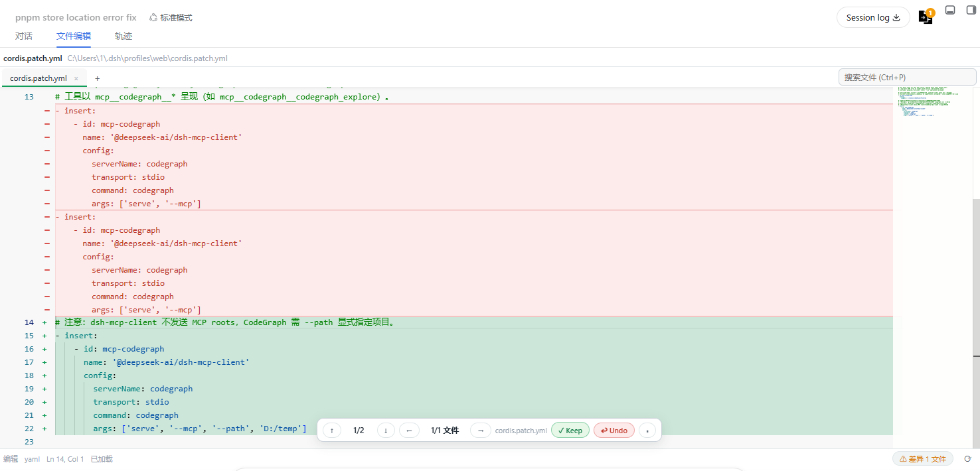Click the comment line 注意: dsh-mcp-client 不发送 MCP roots

tap(226, 322)
